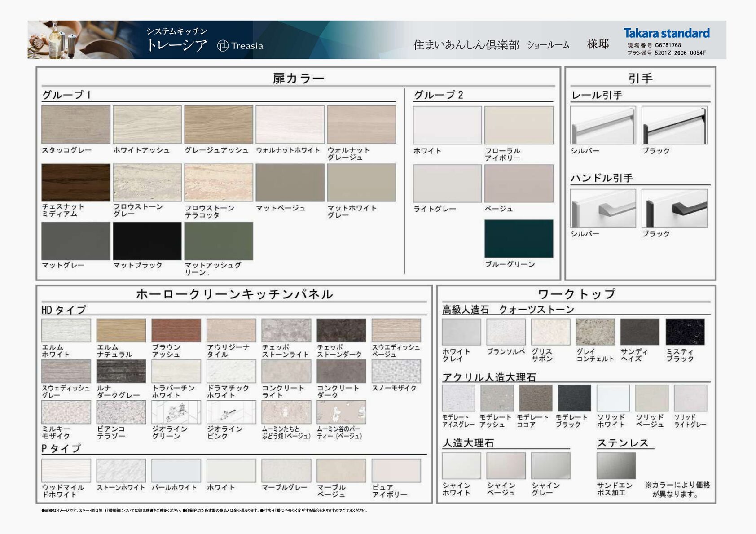Select the ミスティブラック quartz worktop
The height and width of the screenshot is (534, 756).
(x=685, y=332)
